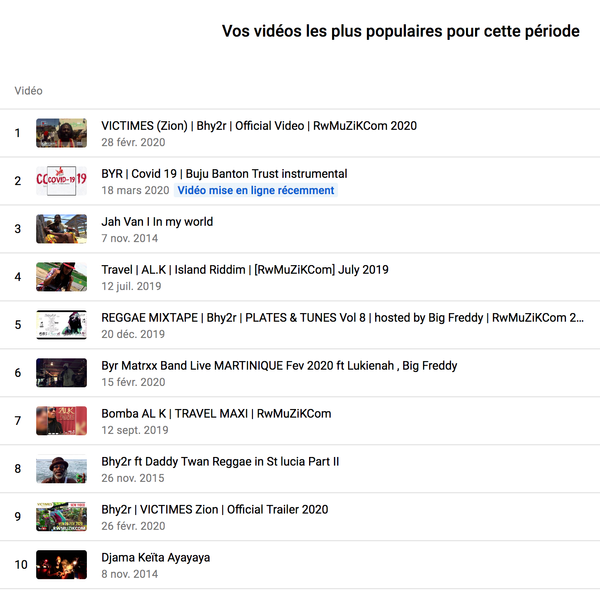Click the 'Vidéo mise en ligne récemment' badge
This screenshot has width=600, height=590.
[x=256, y=190]
